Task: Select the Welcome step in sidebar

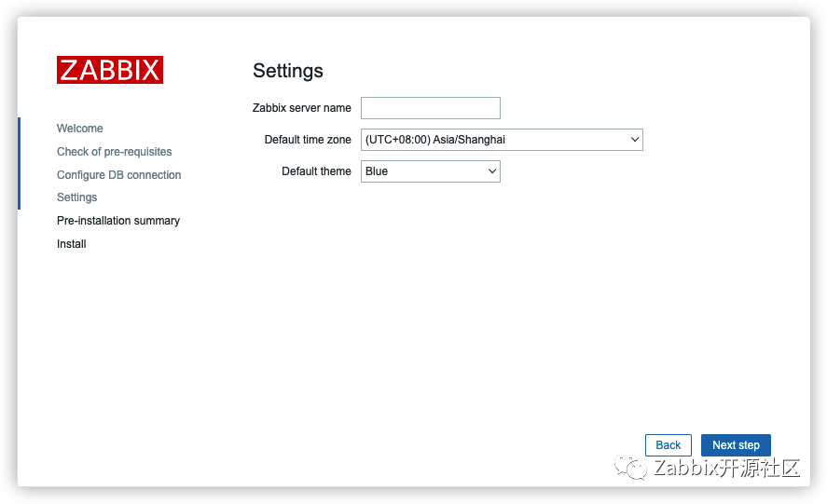Action: click(79, 129)
